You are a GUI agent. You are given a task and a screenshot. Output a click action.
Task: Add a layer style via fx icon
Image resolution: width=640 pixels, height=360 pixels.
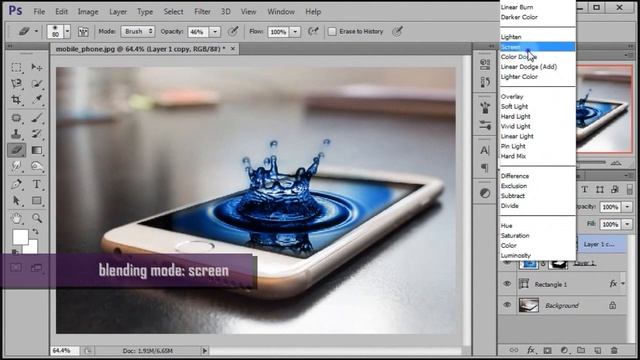531,350
